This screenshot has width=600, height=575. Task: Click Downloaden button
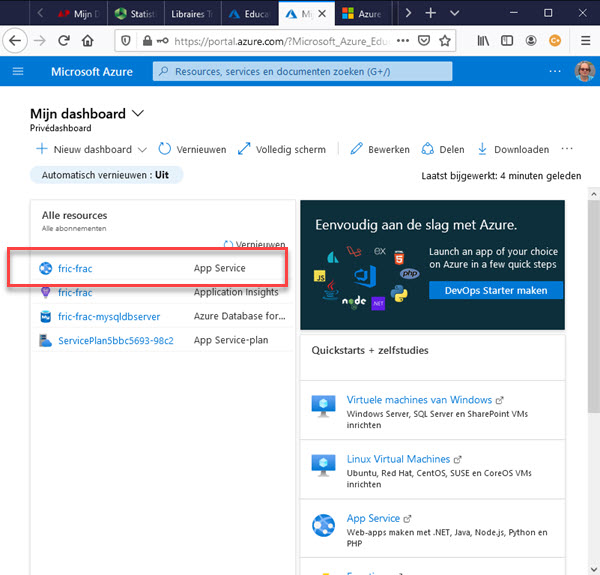513,149
